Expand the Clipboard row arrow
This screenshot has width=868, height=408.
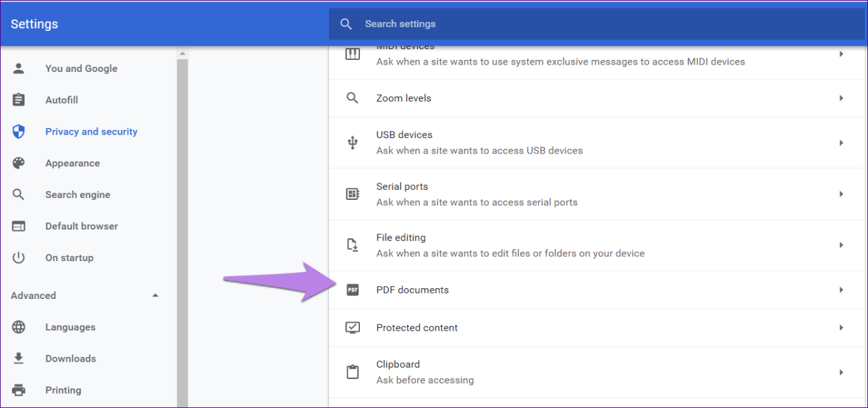841,372
